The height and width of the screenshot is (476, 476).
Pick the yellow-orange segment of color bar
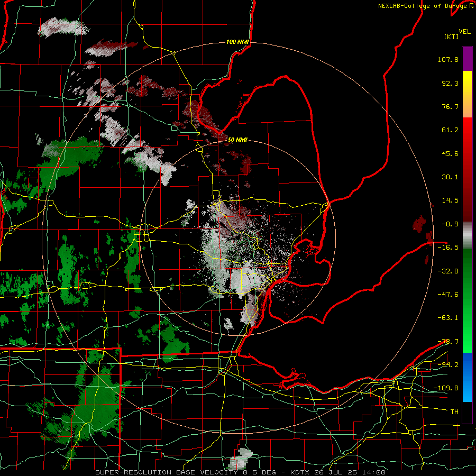pos(467,94)
